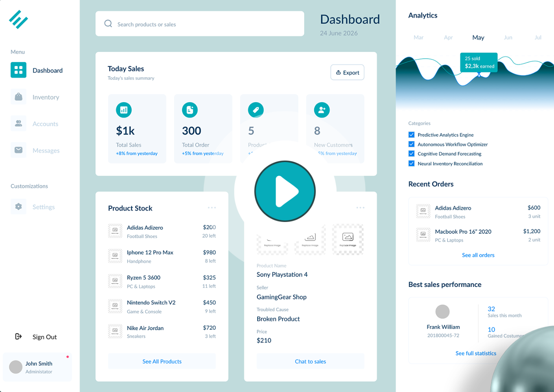This screenshot has width=554, height=392.
Task: Click the New Customers icon
Action: [x=322, y=109]
